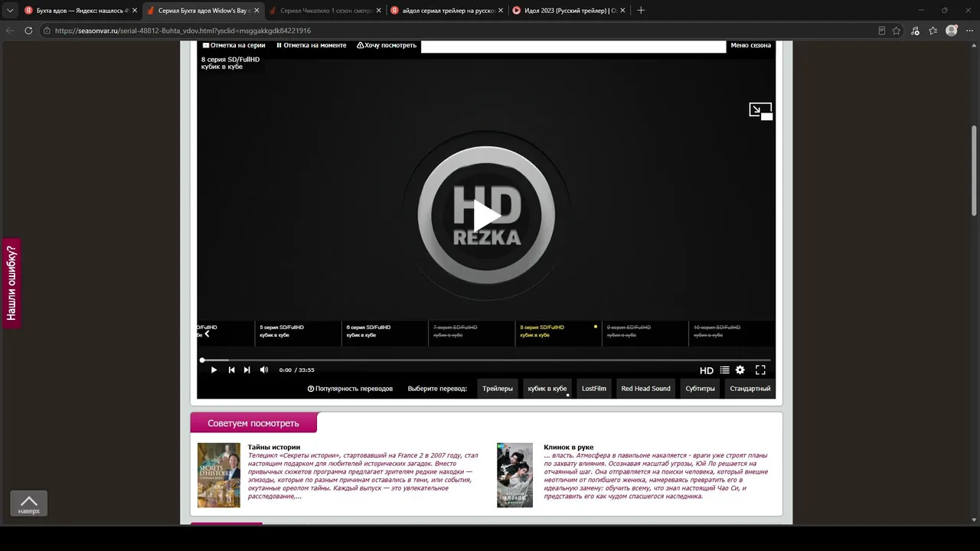Open the browser three-dot menu
The width and height of the screenshot is (980, 551).
[970, 31]
